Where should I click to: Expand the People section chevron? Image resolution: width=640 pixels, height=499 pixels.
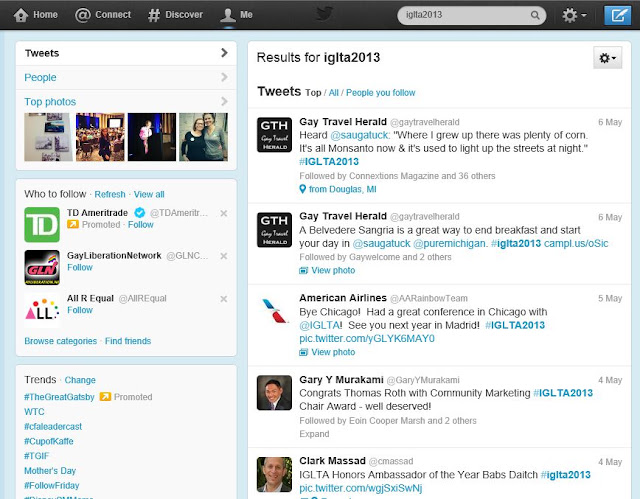pyautogui.click(x=224, y=77)
